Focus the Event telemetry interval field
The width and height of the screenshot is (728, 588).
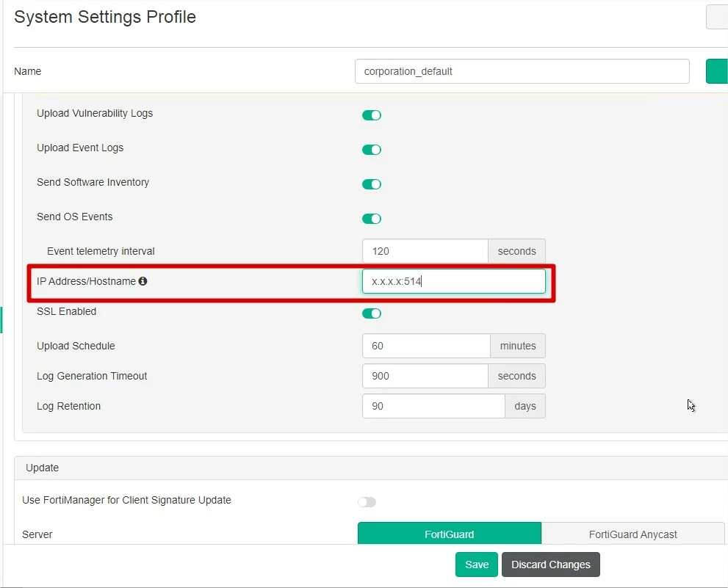(425, 251)
